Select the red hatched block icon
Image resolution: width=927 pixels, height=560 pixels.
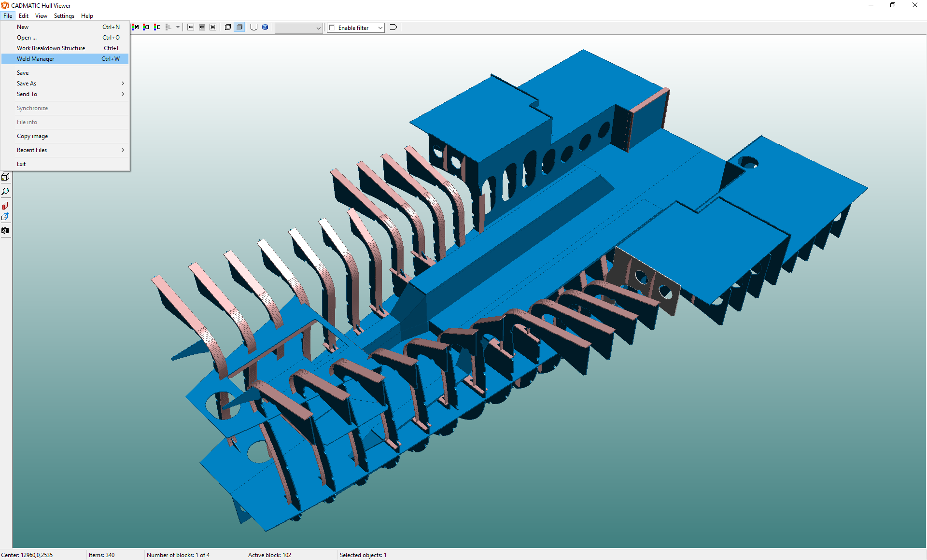pyautogui.click(x=5, y=206)
